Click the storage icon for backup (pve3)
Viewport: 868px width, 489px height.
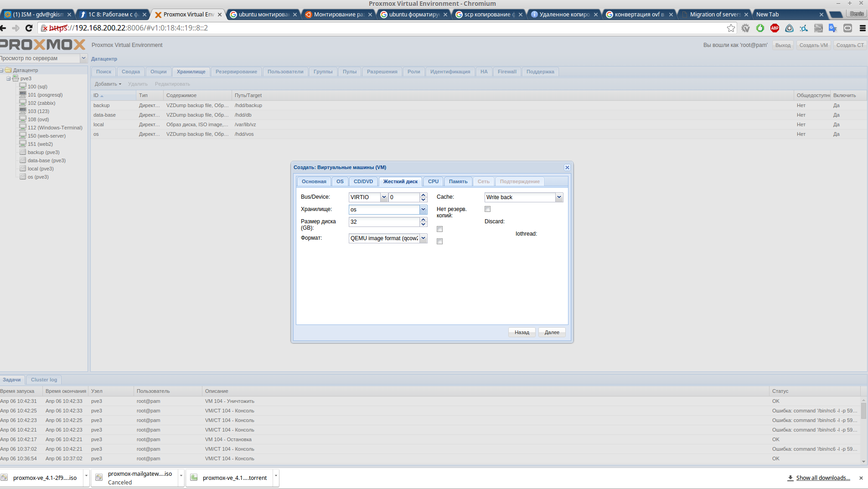click(23, 152)
